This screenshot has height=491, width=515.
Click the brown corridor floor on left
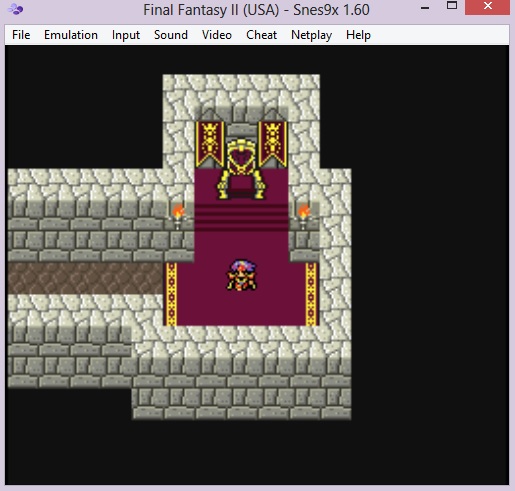pyautogui.click(x=85, y=278)
